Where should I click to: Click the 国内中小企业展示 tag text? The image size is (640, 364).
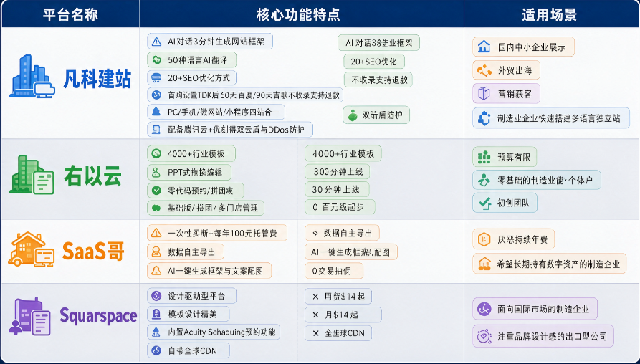click(532, 47)
